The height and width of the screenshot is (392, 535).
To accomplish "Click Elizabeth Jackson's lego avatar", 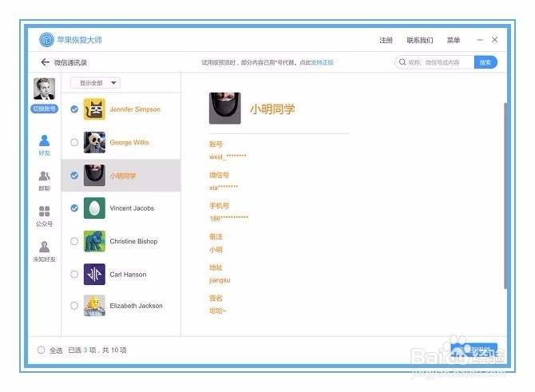I will [94, 306].
